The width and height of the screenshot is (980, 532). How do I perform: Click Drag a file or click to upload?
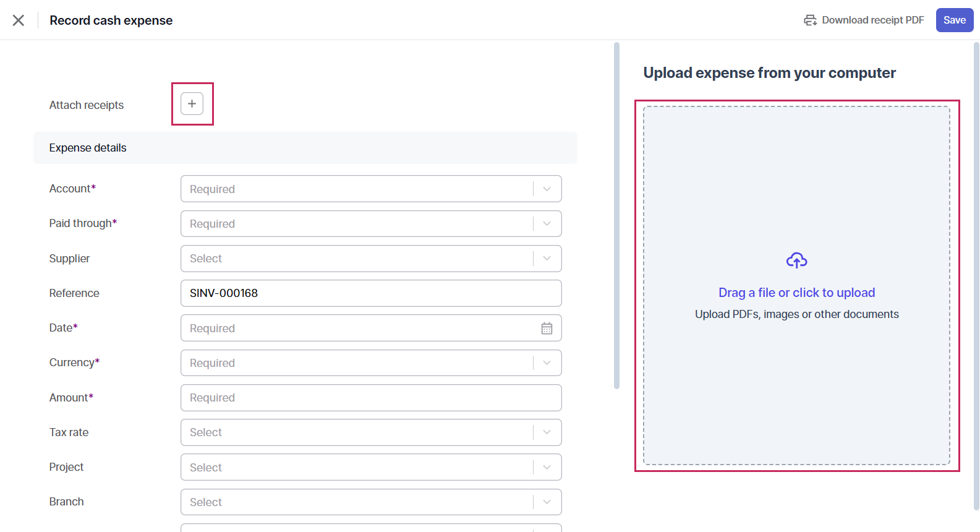point(796,293)
